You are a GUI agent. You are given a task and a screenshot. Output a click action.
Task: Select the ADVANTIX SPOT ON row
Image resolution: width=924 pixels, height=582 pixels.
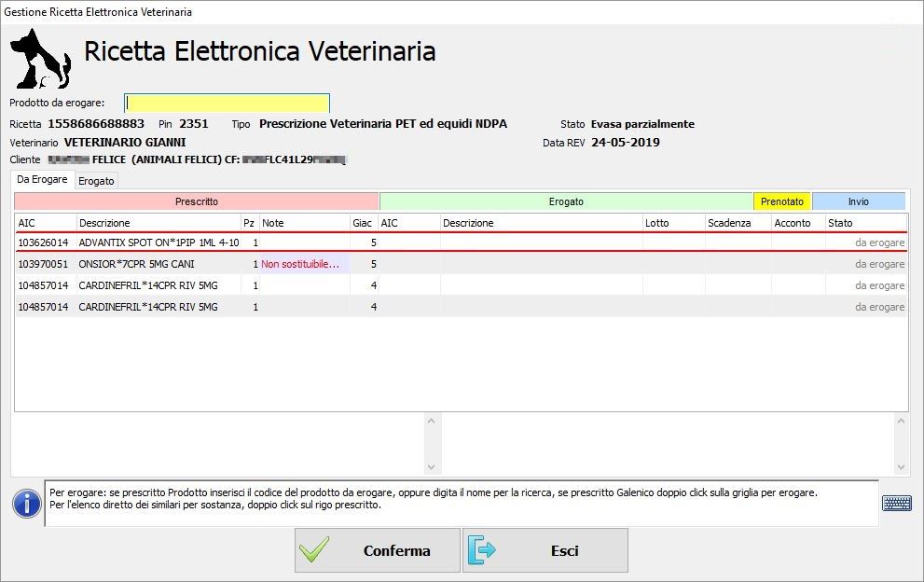(159, 242)
